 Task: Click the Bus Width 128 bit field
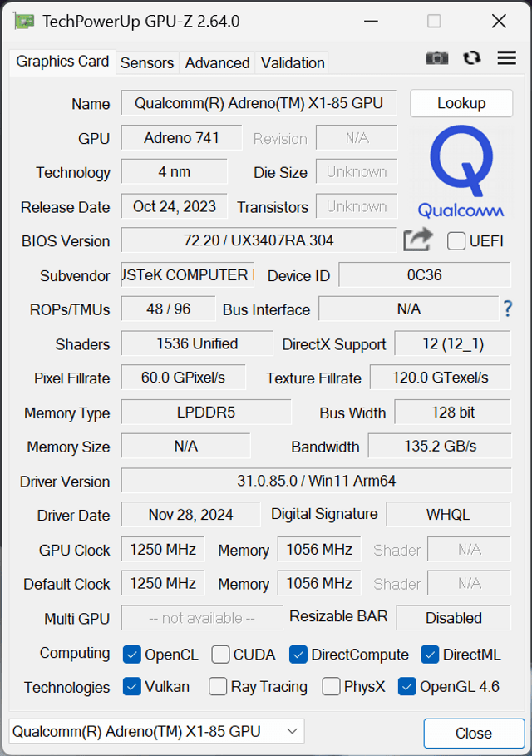452,412
